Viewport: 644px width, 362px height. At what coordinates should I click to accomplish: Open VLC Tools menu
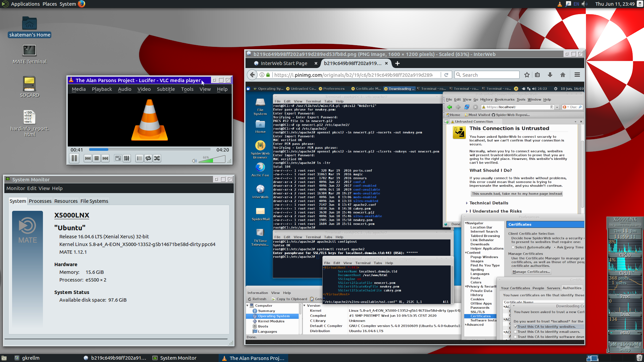click(187, 89)
